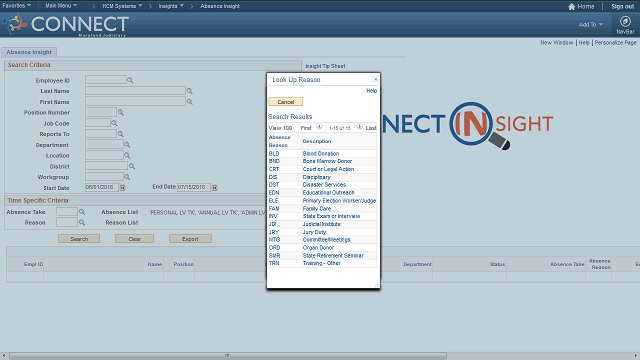The height and width of the screenshot is (360, 640).
Task: Click scrollbar left arrow
Action: [4, 356]
